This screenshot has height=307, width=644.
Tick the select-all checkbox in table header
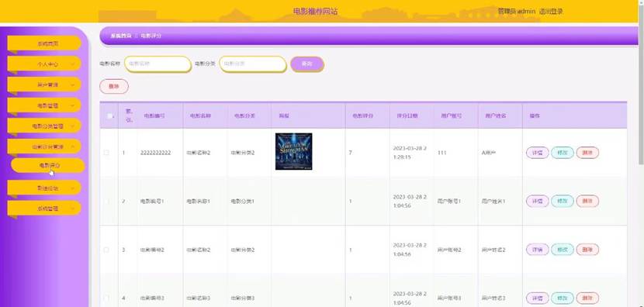[x=109, y=116]
